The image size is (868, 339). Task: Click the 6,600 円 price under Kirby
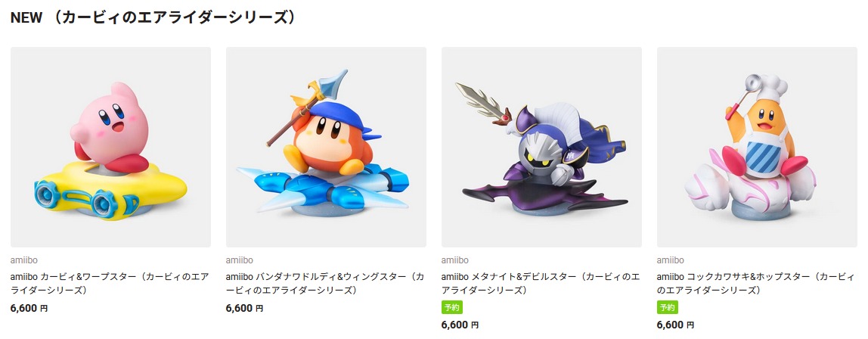[29, 308]
